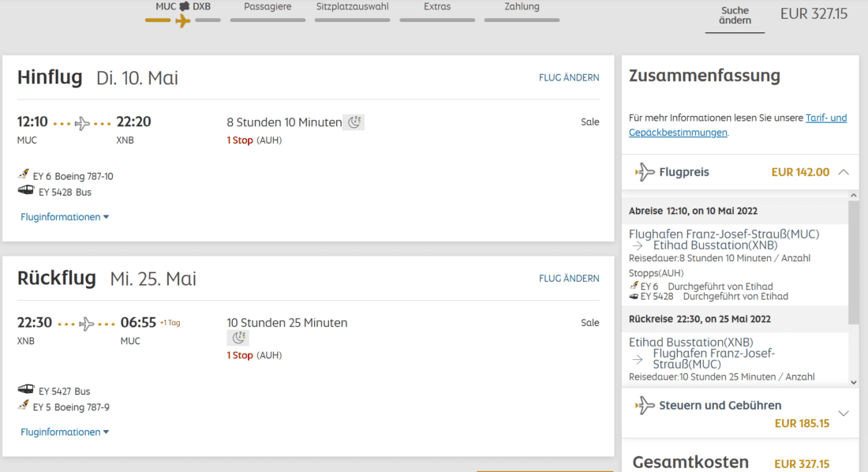This screenshot has height=472, width=868.
Task: Click the airplane icon beside Flugpreis
Action: click(645, 172)
